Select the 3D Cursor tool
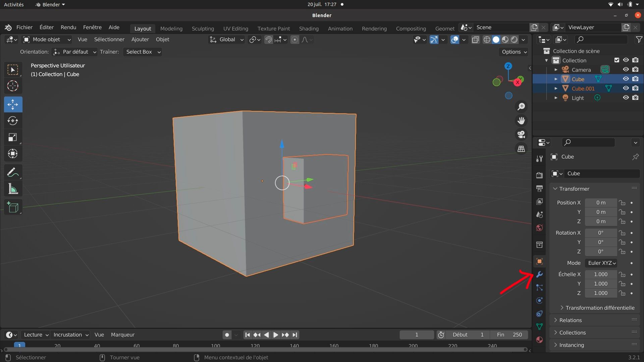The image size is (644, 362). coord(13,86)
